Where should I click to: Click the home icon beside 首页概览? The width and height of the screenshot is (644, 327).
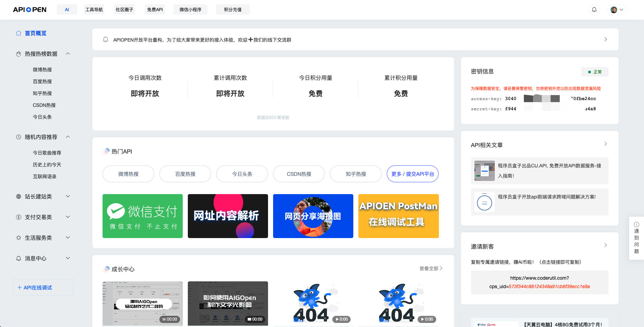click(19, 33)
